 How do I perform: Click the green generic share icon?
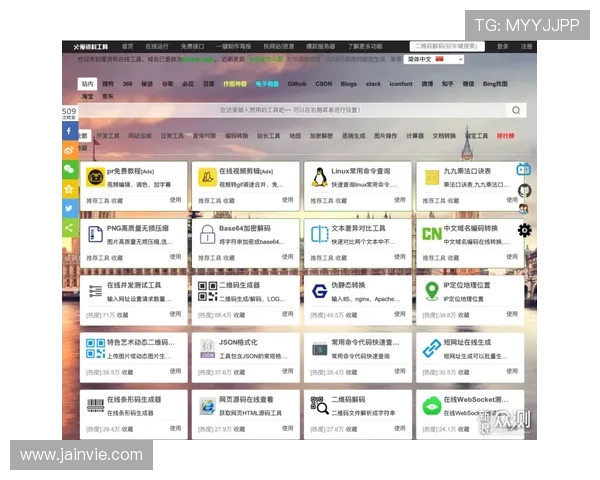70,228
